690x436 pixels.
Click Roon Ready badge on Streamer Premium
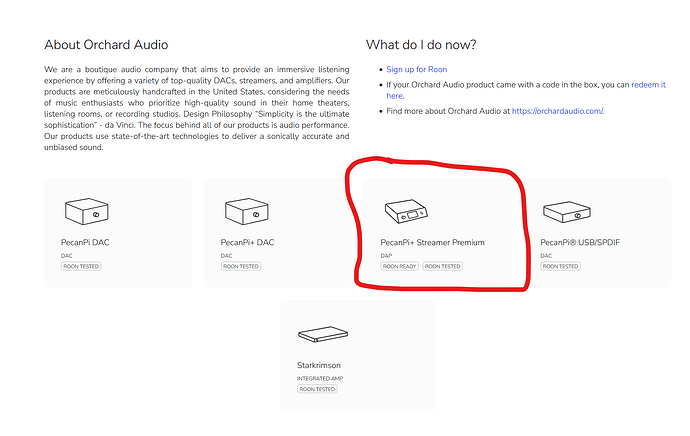point(399,267)
